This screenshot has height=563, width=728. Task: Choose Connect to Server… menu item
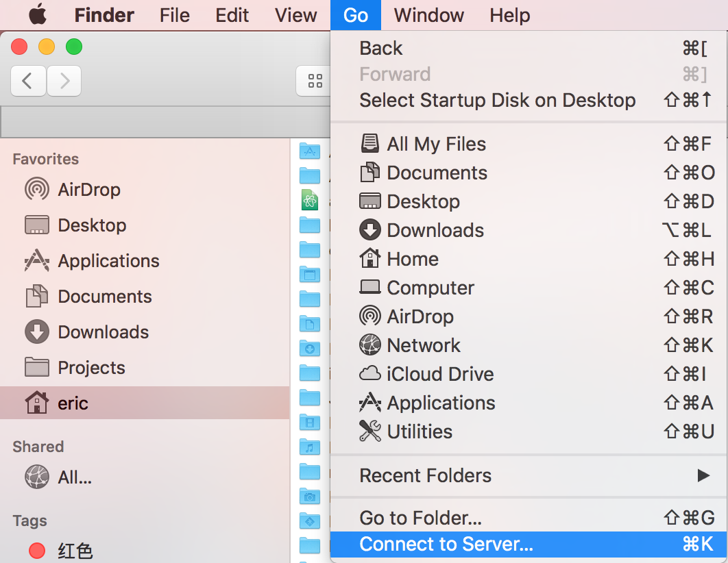coord(529,544)
